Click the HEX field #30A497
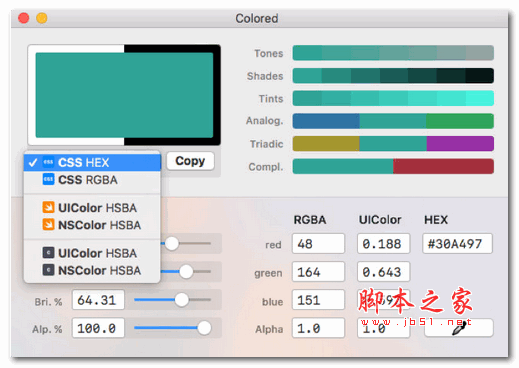This screenshot has height=368, width=519. tap(457, 244)
